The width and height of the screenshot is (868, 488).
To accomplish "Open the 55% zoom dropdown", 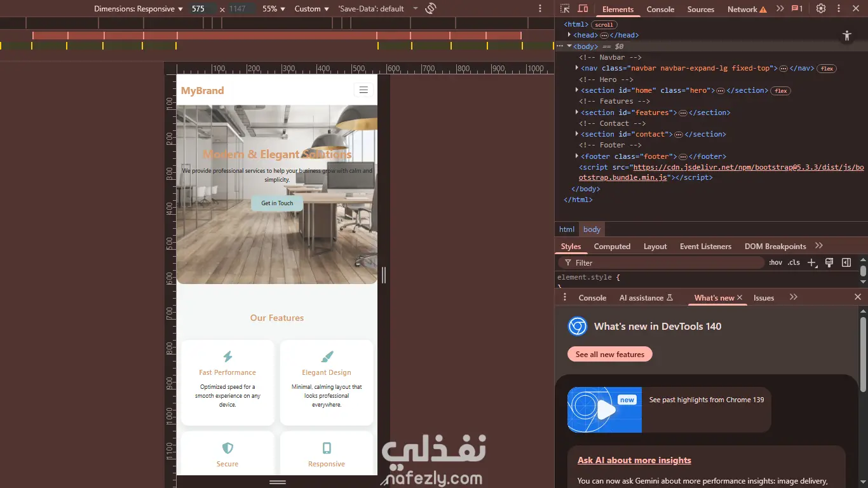I will (274, 9).
